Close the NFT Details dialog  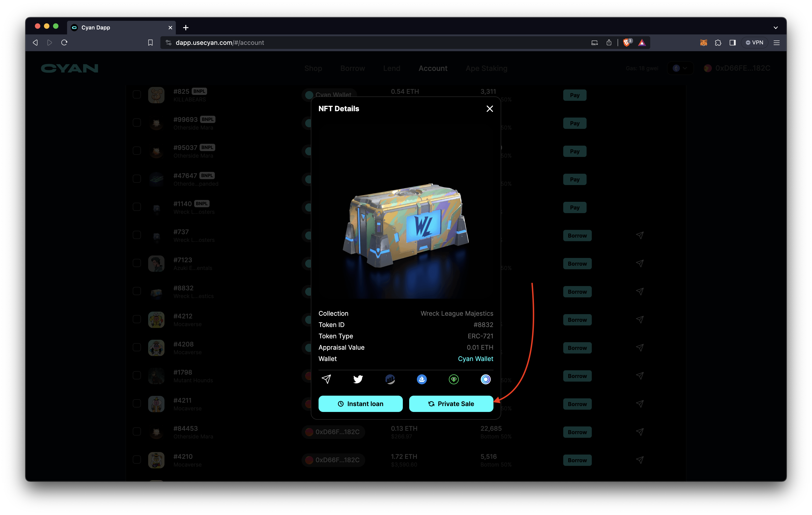point(490,108)
